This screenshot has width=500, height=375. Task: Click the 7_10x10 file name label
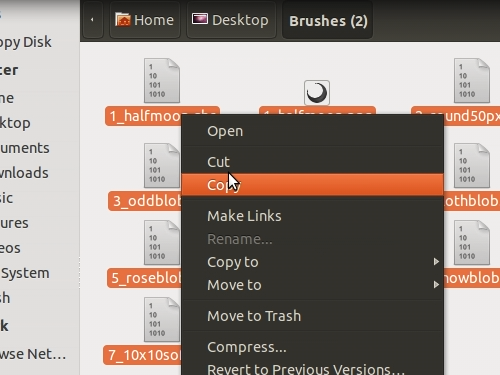click(143, 355)
